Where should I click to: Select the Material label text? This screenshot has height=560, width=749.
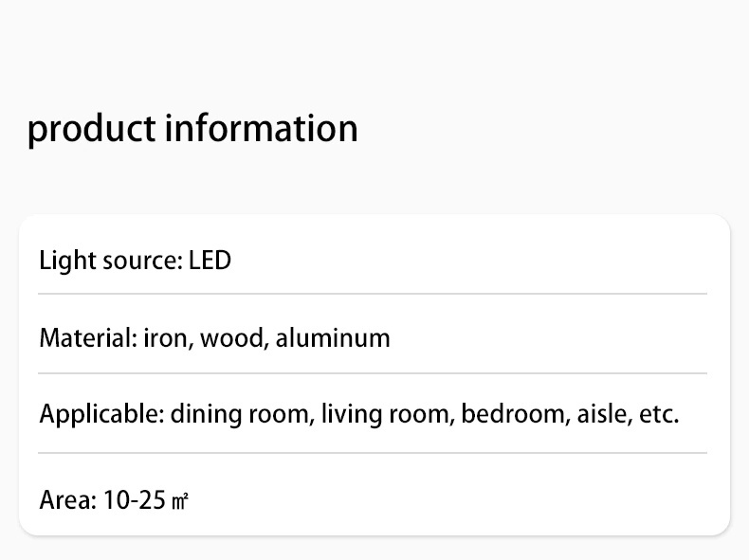coord(88,338)
